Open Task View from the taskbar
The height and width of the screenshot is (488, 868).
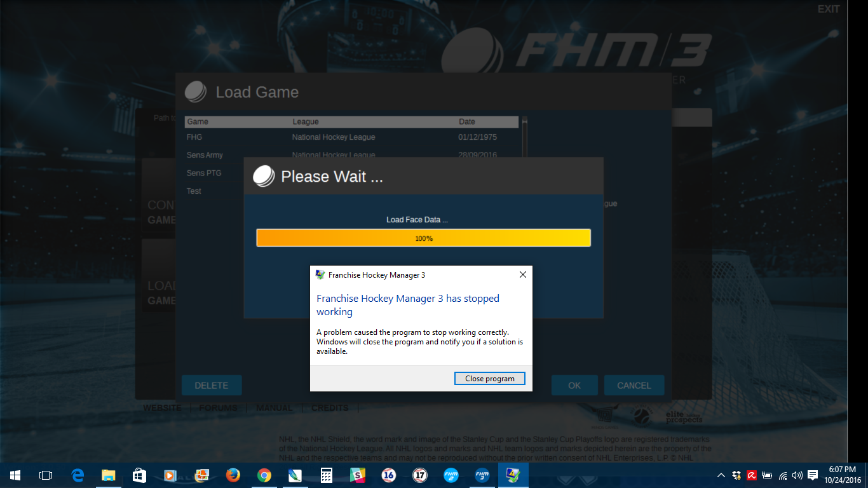[x=46, y=475]
